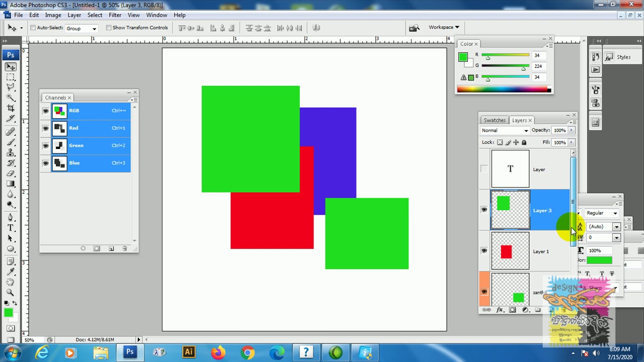Select the Rectangular Marquee tool
644x362 pixels.
click(x=11, y=77)
